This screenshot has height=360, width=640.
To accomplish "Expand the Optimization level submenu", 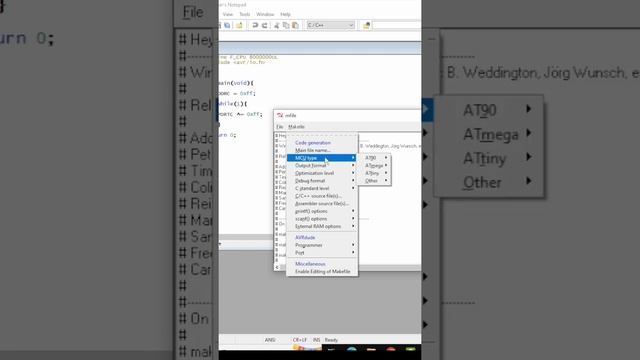I will pos(322,173).
